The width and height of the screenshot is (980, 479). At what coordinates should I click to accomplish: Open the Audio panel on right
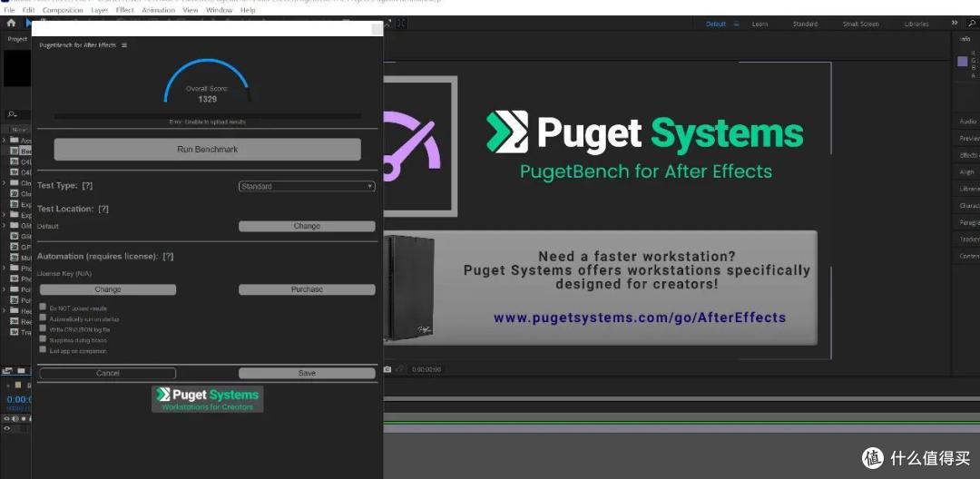[967, 122]
